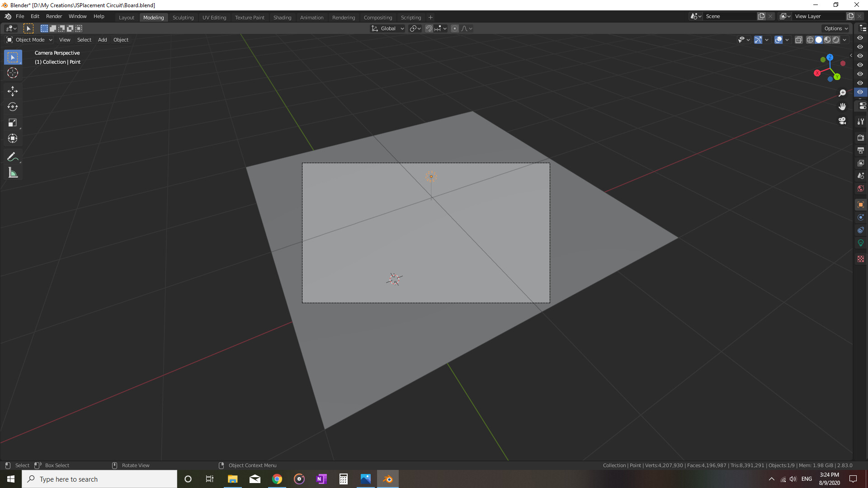Image resolution: width=868 pixels, height=488 pixels.
Task: Select the Annotate pencil tool
Action: tap(12, 157)
